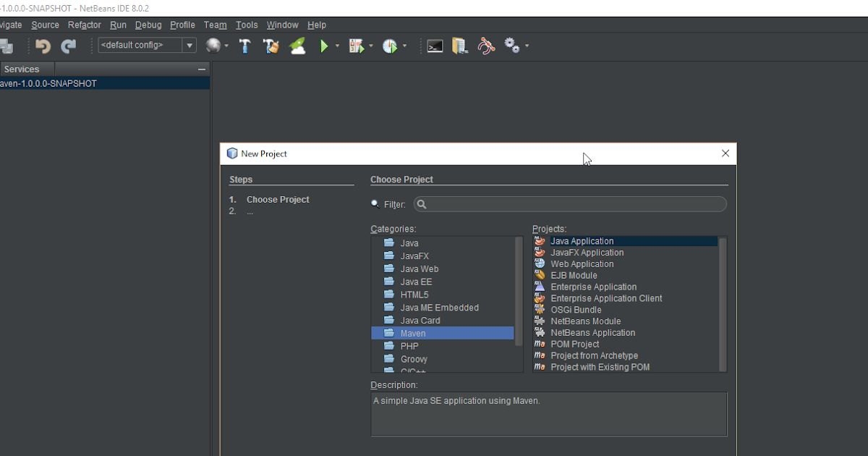Open the Help menu
The image size is (868, 456).
[316, 25]
